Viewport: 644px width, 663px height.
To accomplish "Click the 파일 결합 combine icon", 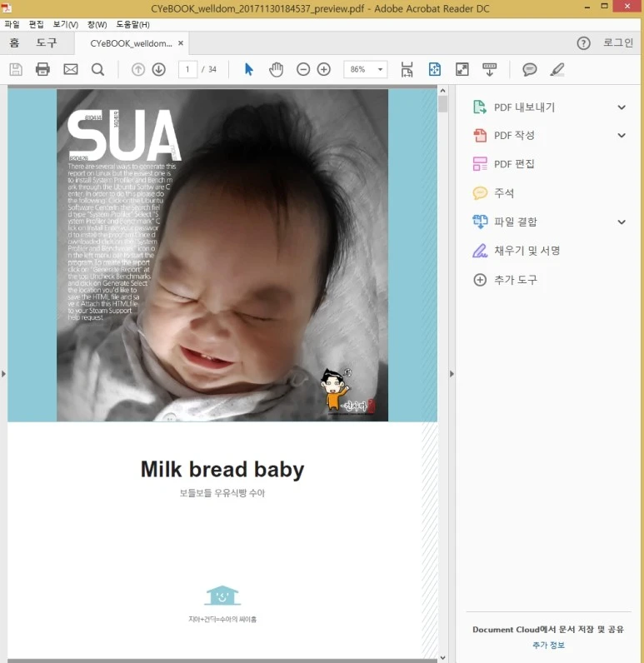I will pos(480,222).
